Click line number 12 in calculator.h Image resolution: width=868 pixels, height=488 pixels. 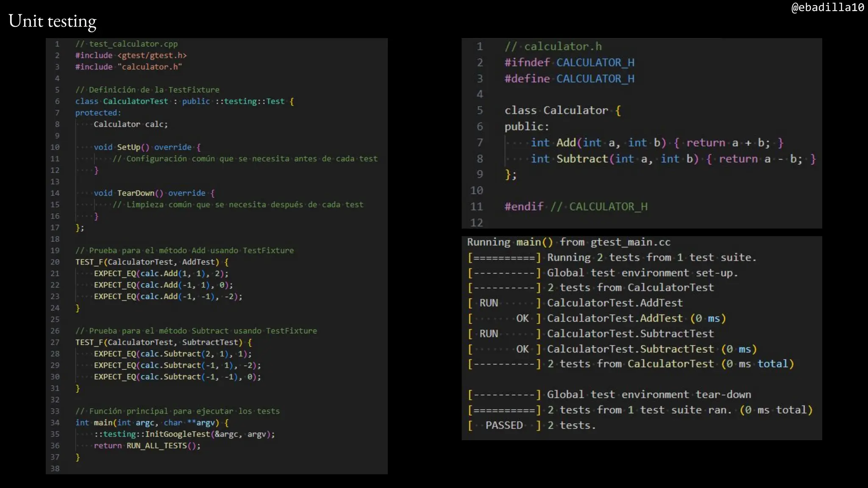477,222
